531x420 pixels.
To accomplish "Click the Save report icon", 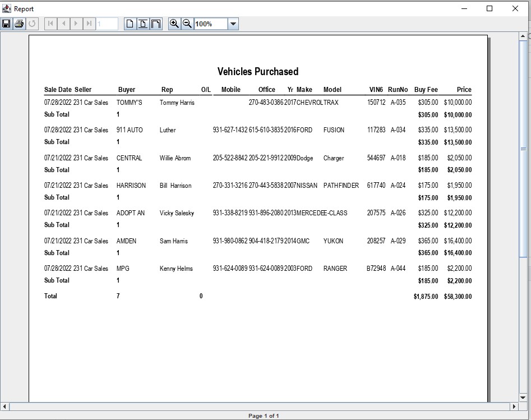I will tap(6, 24).
